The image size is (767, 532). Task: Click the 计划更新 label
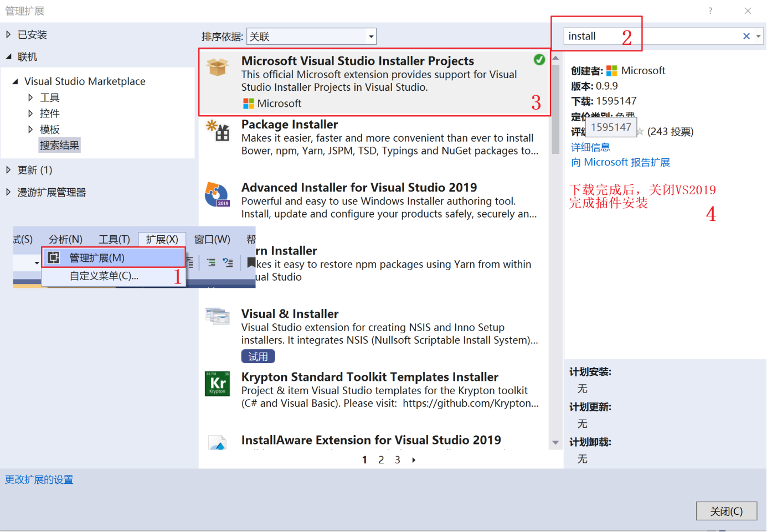pos(590,407)
